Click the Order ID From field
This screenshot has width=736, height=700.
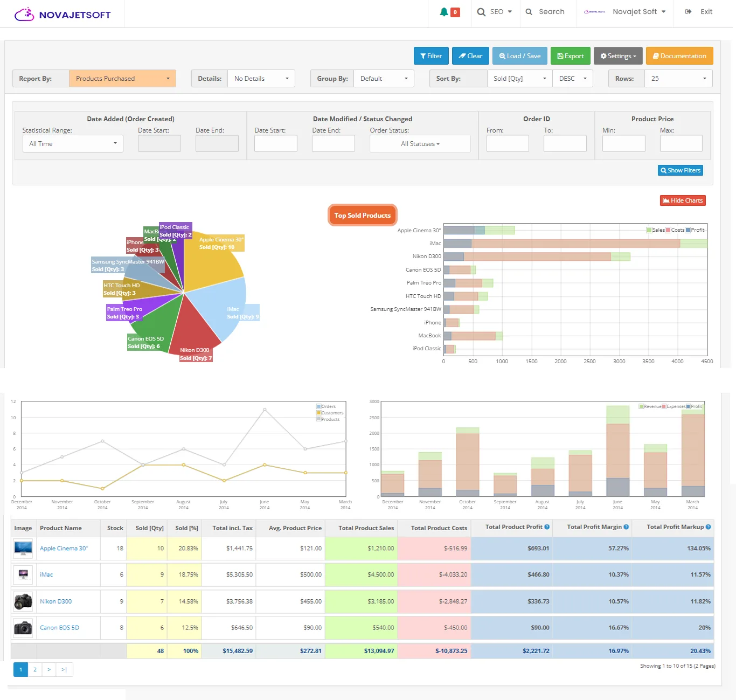(508, 144)
